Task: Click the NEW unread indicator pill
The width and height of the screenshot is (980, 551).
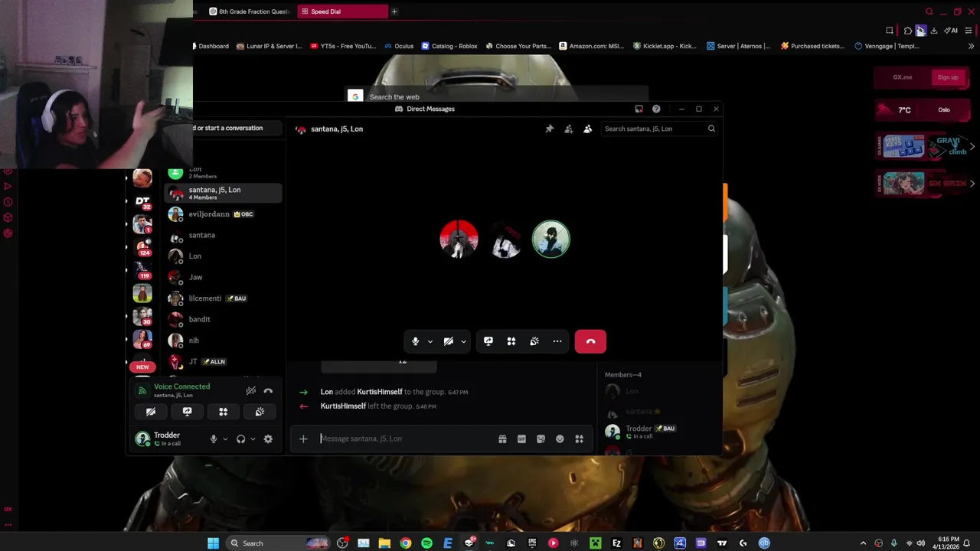Action: [142, 367]
